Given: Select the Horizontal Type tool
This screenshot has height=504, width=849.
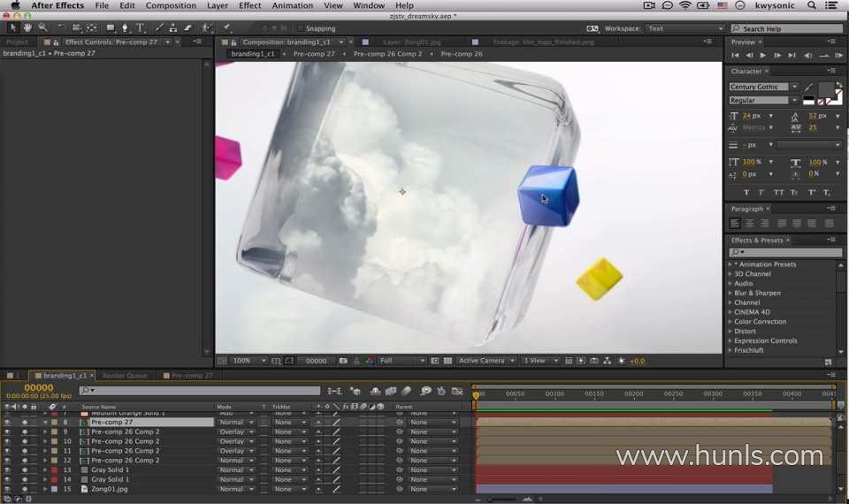Looking at the screenshot, I should (140, 27).
